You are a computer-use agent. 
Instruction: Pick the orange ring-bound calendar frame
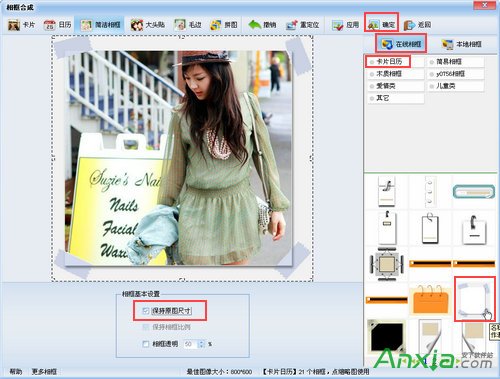click(x=430, y=299)
